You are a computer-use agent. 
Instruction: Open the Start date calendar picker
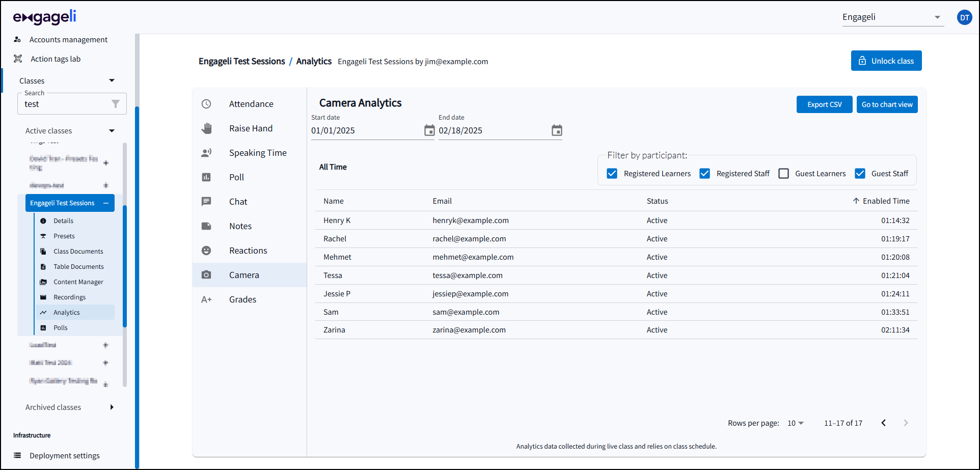(x=429, y=130)
